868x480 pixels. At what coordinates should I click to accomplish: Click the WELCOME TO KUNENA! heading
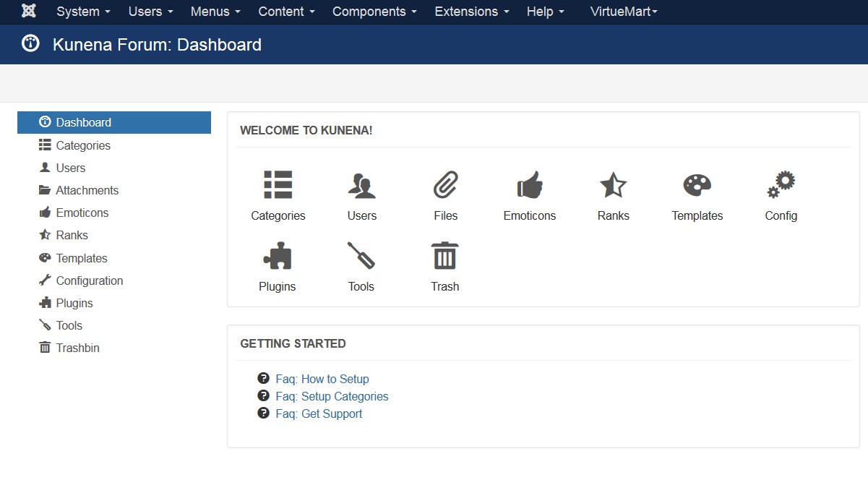(306, 130)
